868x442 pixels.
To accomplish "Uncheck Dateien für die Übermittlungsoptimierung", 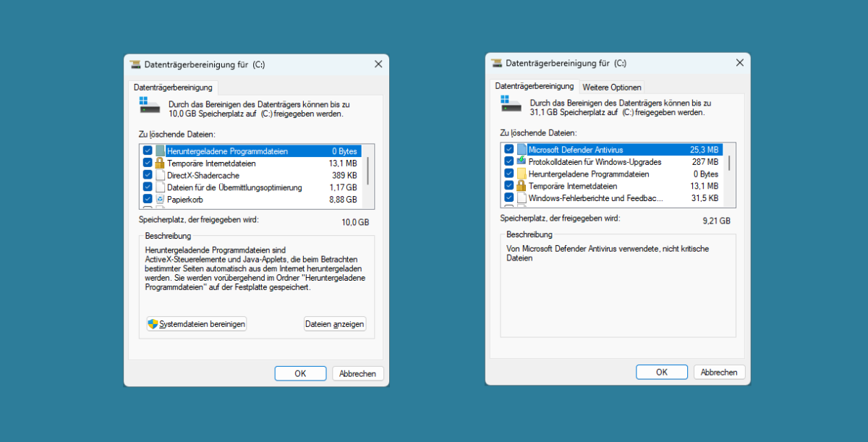I will (148, 185).
